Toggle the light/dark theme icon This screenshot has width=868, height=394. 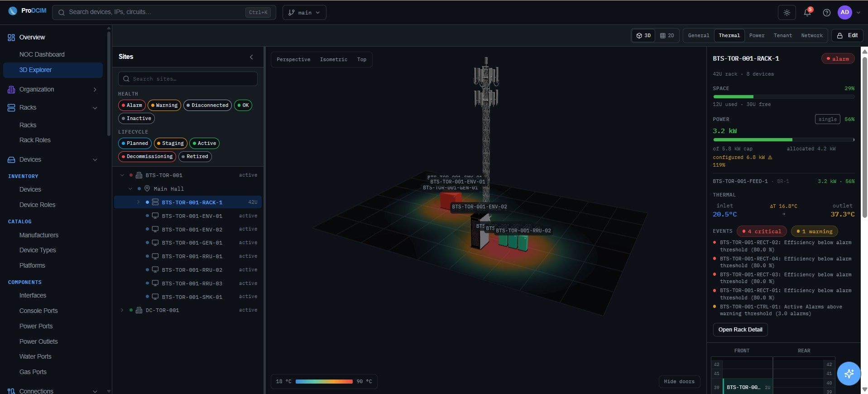click(786, 13)
